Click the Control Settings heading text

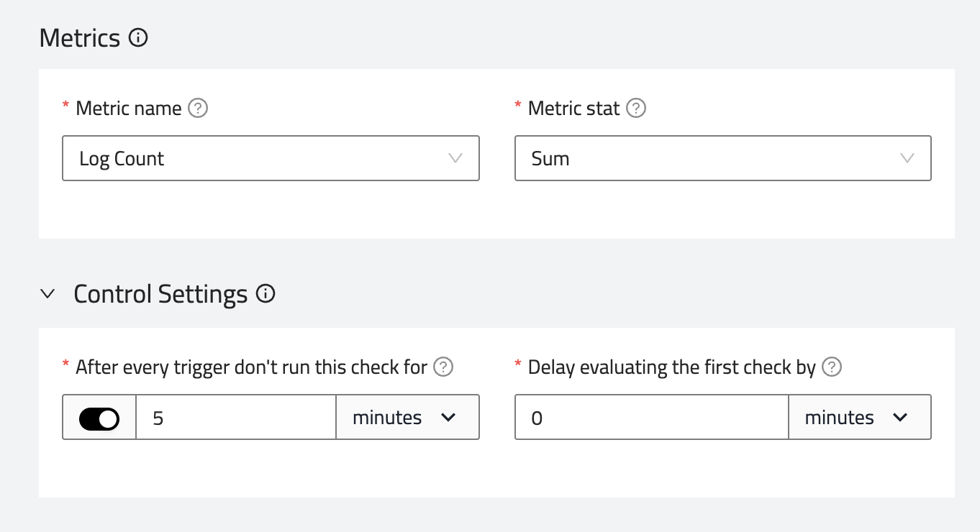(160, 294)
